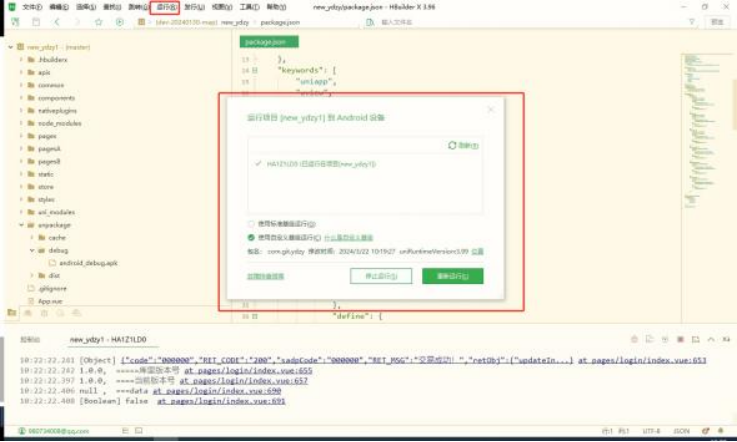Click the new file icon in toolbar
The width and height of the screenshot is (737, 442).
(14, 21)
